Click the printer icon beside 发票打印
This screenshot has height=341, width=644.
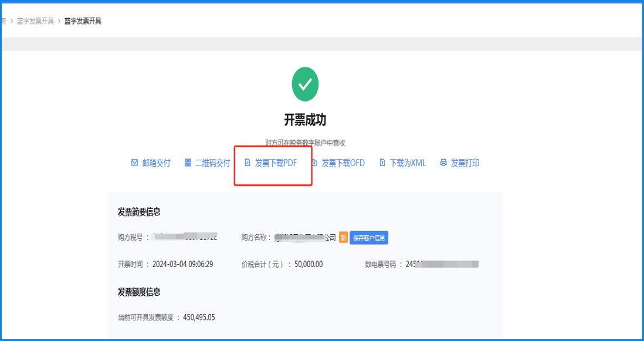tap(443, 163)
